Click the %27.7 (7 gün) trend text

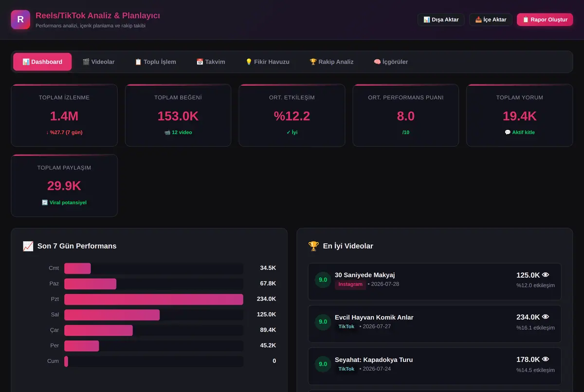coord(64,132)
